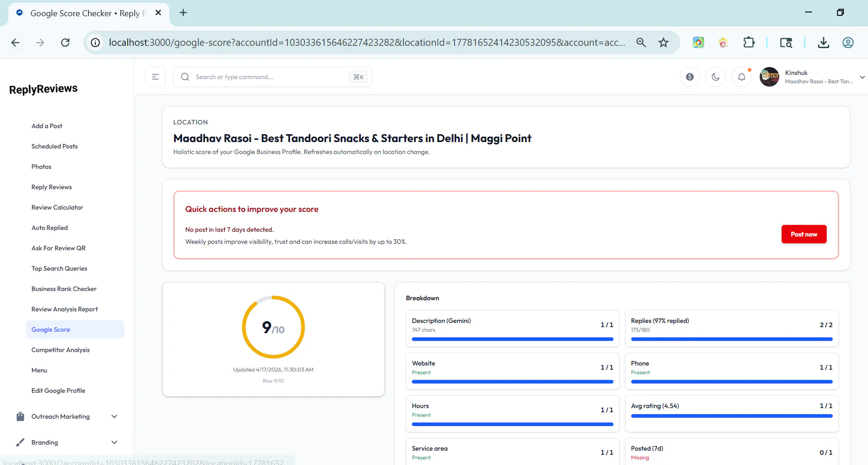Open the browser profile icon
Screen dimensions: 868x465
848,43
